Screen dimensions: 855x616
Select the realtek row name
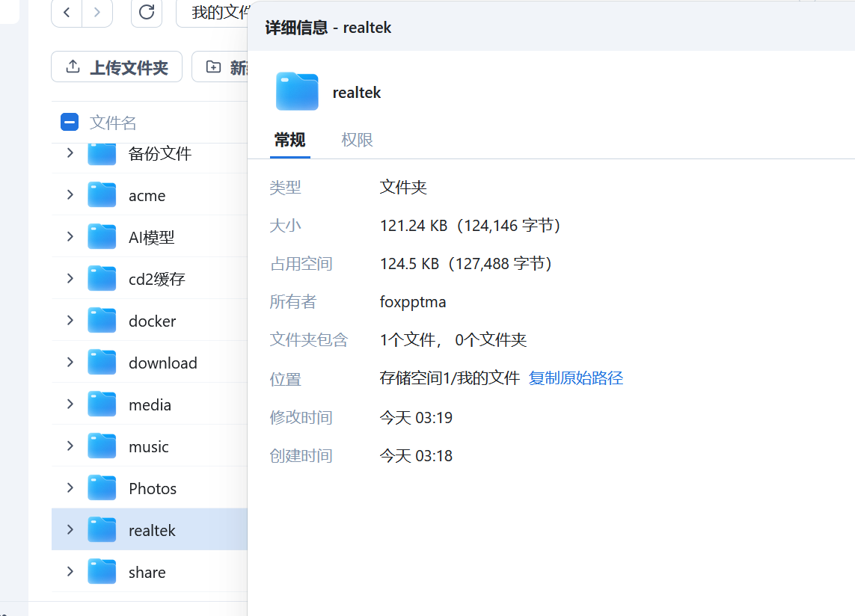click(152, 531)
